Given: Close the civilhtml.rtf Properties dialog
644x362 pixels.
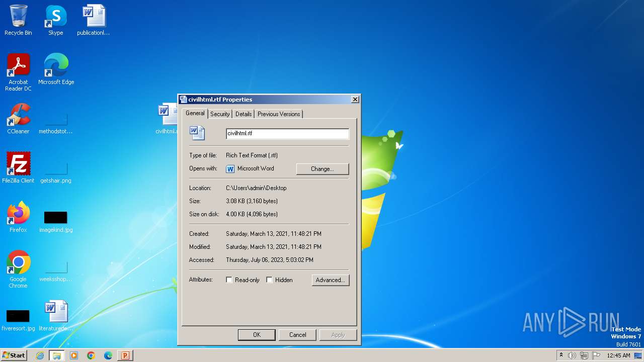Looking at the screenshot, I should tap(355, 100).
